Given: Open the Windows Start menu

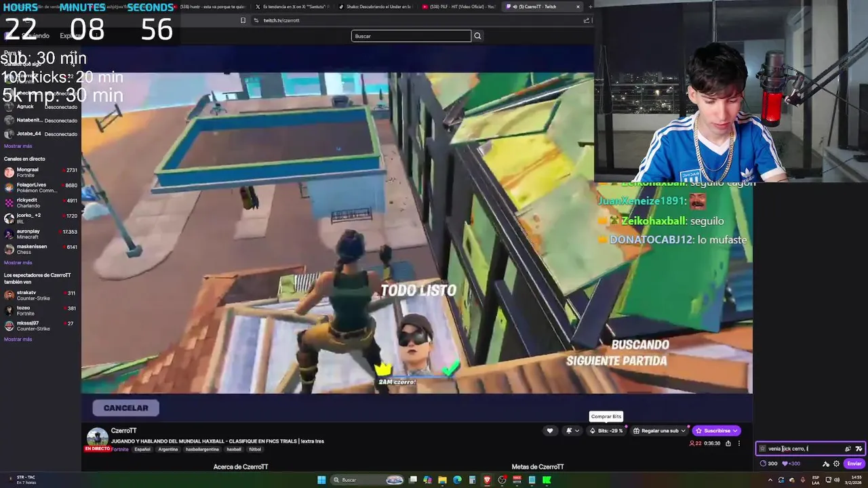Looking at the screenshot, I should pos(321,480).
